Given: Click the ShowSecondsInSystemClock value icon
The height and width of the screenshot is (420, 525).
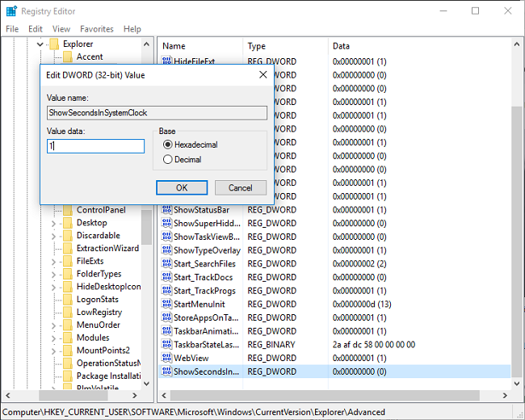Looking at the screenshot, I should (167, 372).
